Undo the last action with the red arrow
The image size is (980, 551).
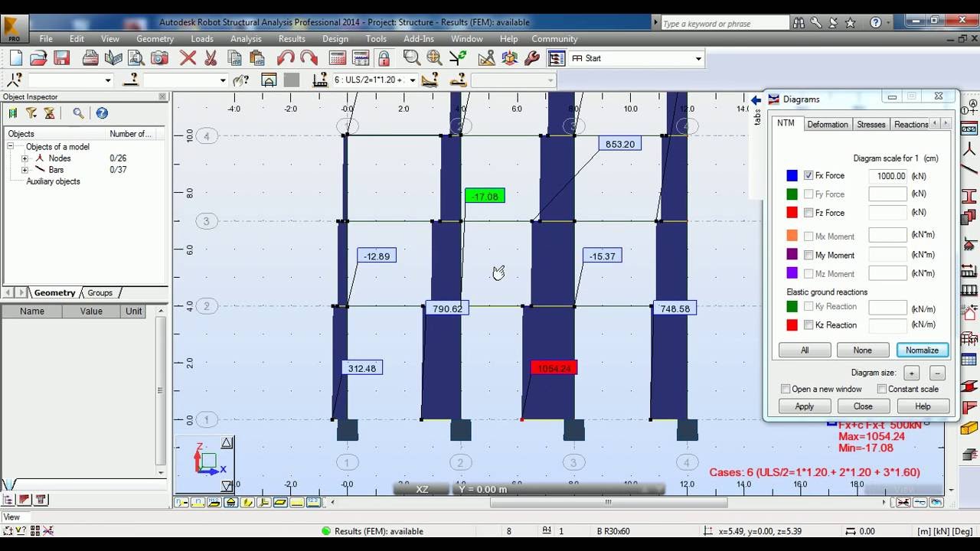(286, 58)
